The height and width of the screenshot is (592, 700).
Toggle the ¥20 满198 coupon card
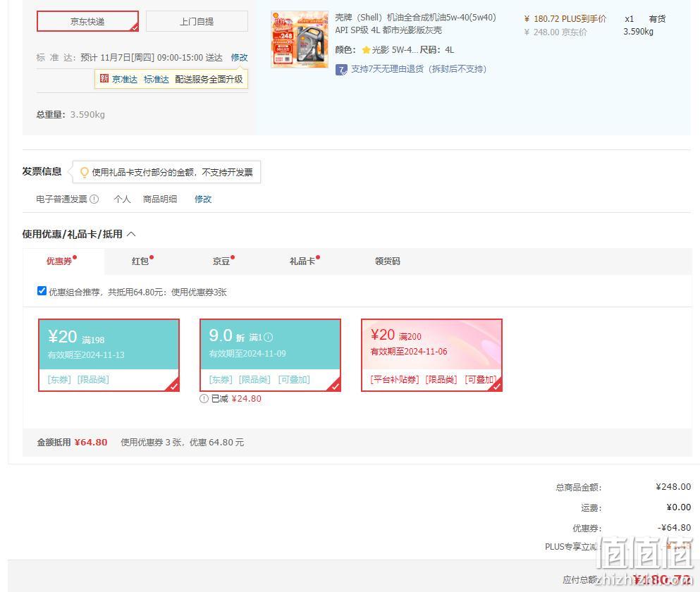[x=109, y=355]
